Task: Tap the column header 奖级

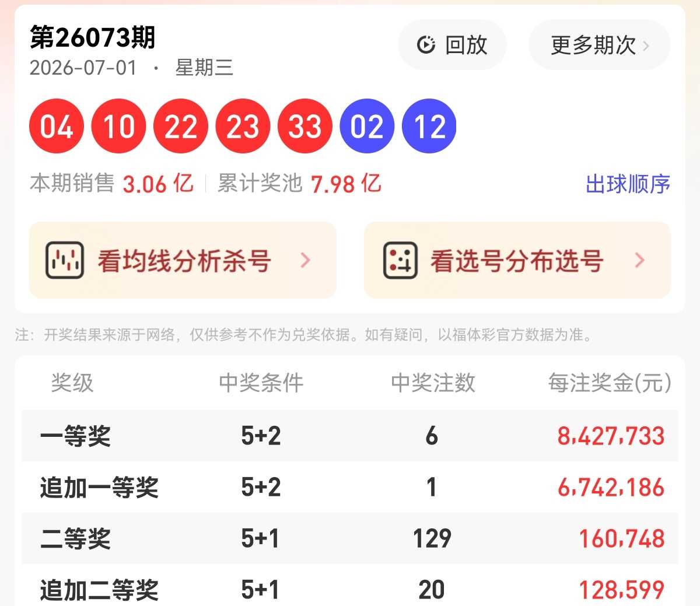Action: pyautogui.click(x=72, y=383)
